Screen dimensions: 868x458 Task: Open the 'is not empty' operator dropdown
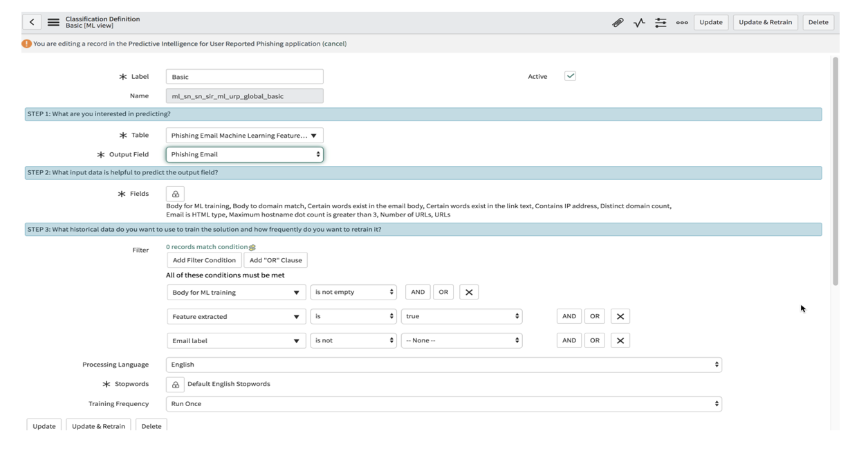[x=353, y=293]
